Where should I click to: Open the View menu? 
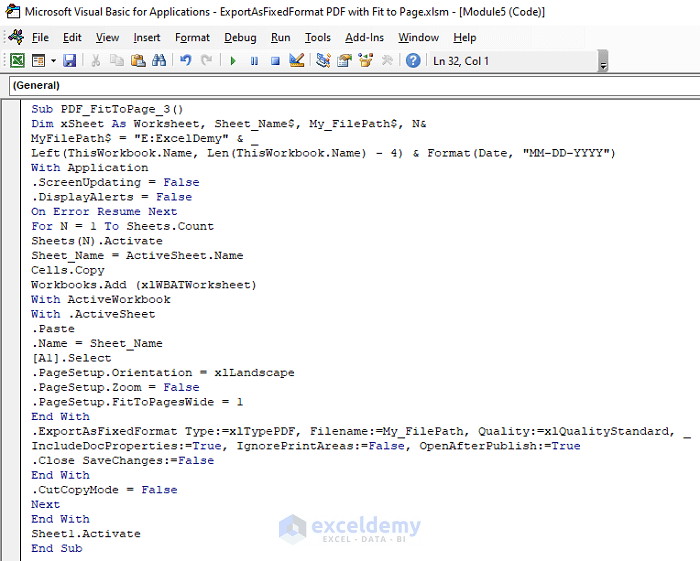(x=107, y=37)
